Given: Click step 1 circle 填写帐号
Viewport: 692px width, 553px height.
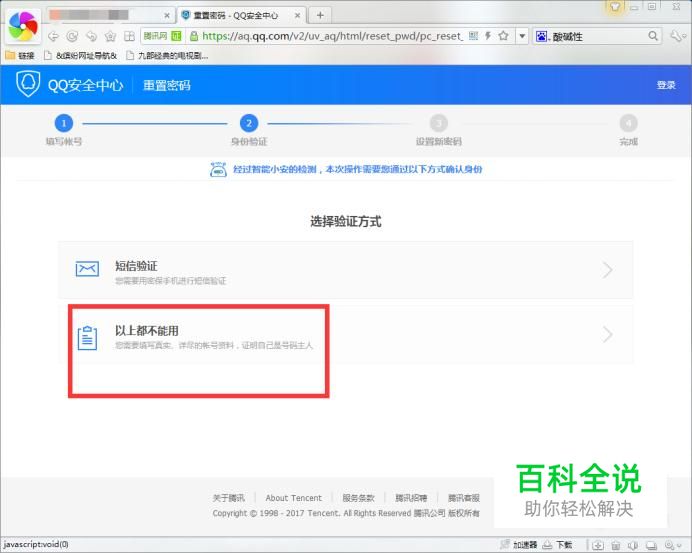Looking at the screenshot, I should point(64,123).
